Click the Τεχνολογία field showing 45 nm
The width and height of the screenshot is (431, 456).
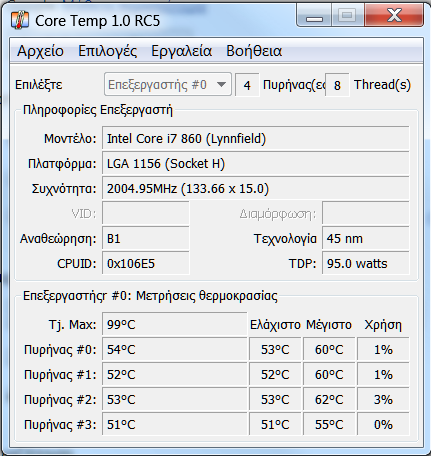[x=366, y=239]
